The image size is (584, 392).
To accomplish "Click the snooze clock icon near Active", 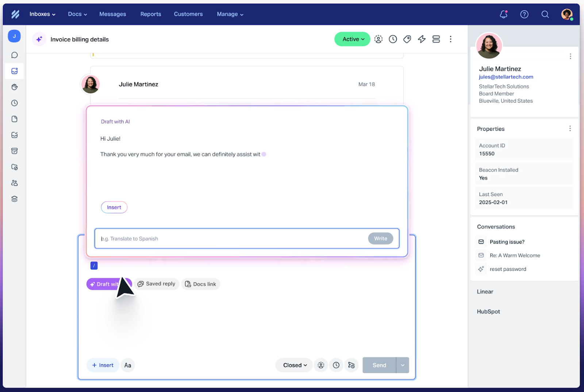I will point(393,39).
